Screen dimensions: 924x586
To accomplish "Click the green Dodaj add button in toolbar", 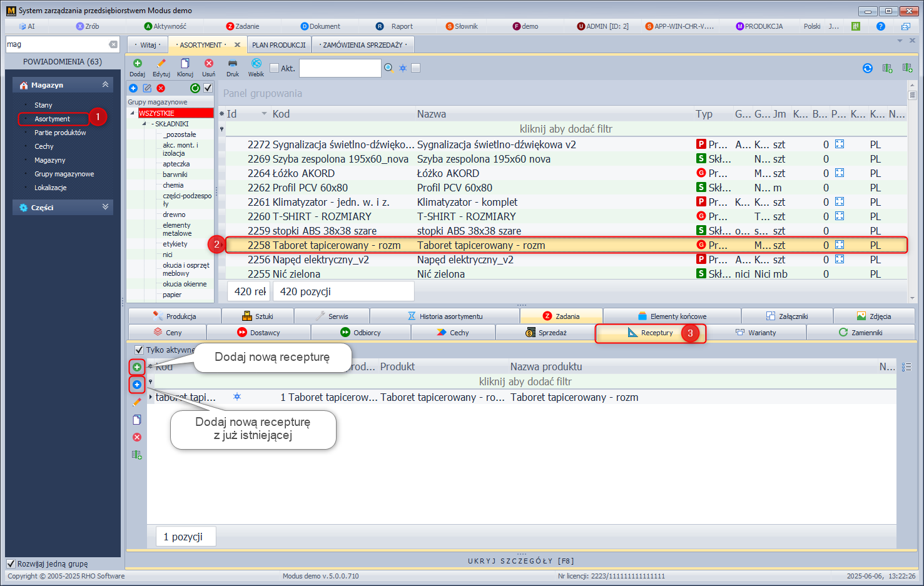I will click(x=137, y=64).
